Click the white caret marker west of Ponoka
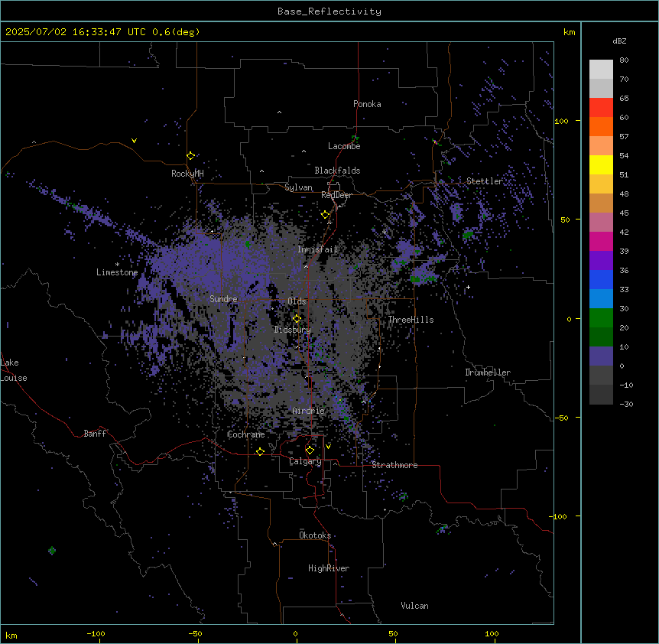This screenshot has height=644, width=659. tap(279, 112)
